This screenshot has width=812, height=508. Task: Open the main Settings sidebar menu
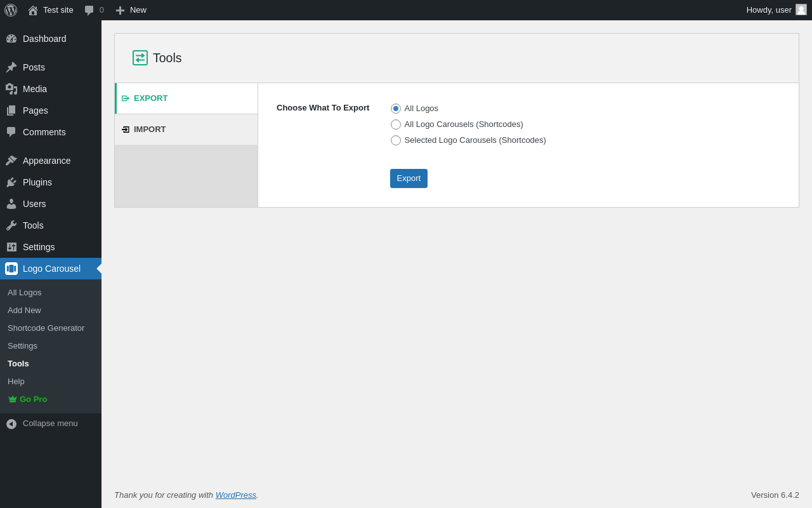[x=51, y=247]
